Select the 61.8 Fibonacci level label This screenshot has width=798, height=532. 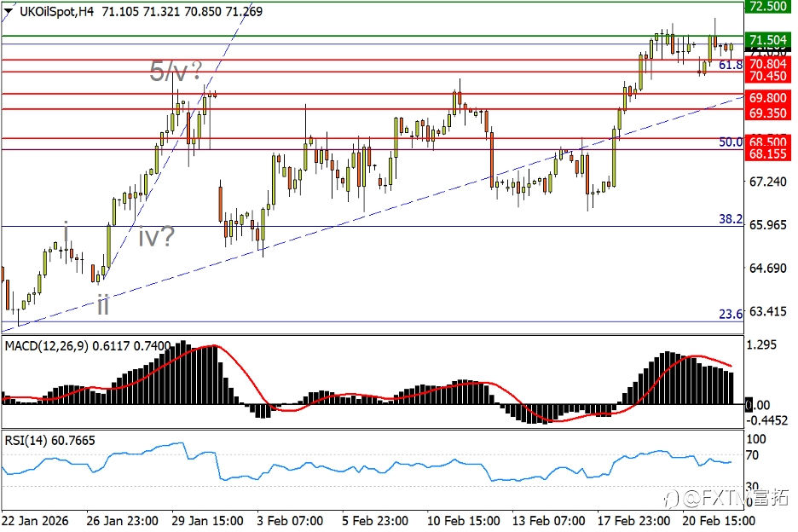point(731,65)
